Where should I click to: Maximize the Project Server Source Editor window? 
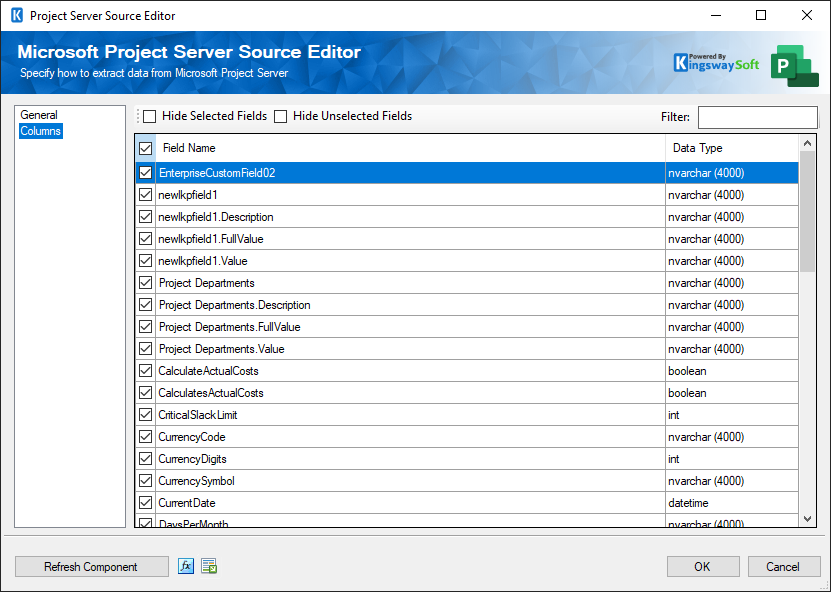coord(761,15)
